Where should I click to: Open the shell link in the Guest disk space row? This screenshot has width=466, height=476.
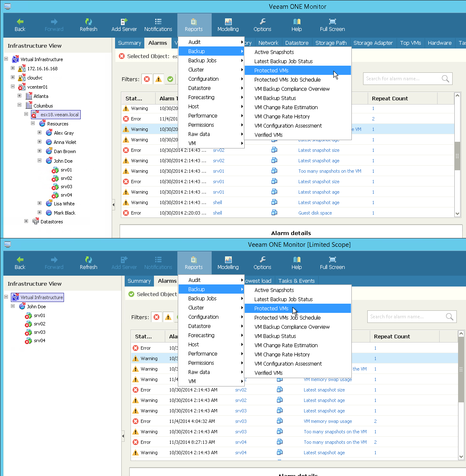click(x=218, y=213)
